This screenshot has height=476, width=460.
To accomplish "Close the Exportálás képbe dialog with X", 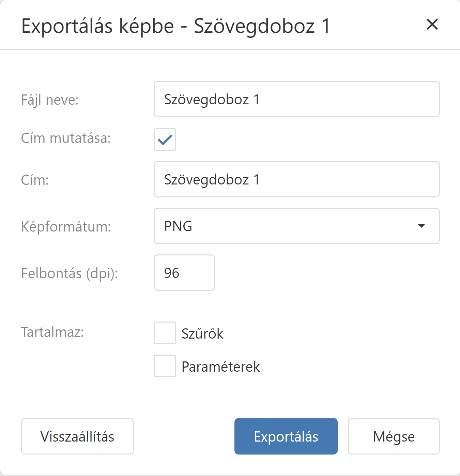I will [x=432, y=24].
